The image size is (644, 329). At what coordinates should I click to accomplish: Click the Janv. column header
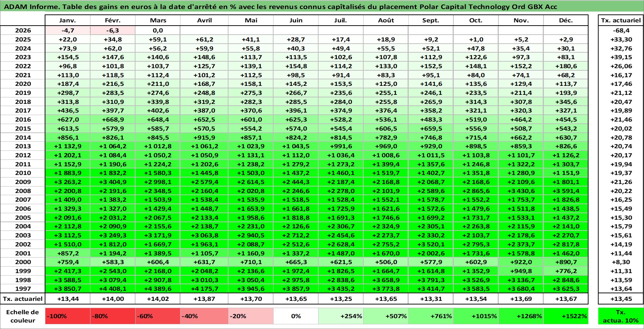(x=68, y=21)
